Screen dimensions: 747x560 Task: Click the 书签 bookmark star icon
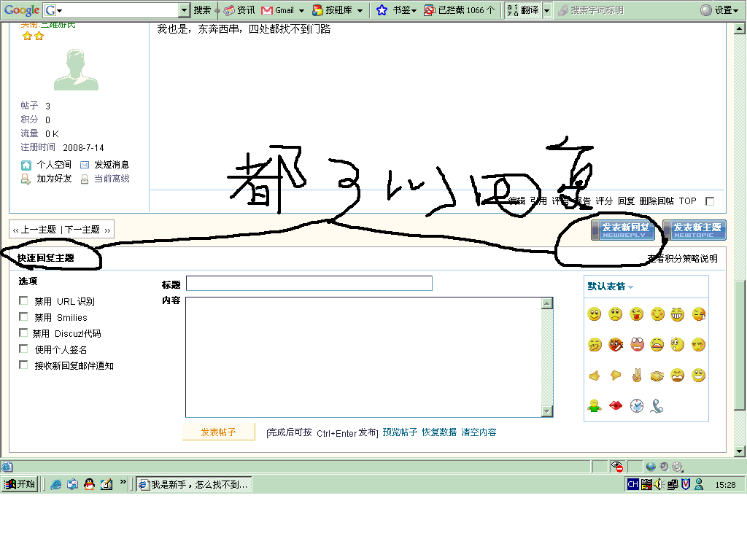(x=382, y=10)
